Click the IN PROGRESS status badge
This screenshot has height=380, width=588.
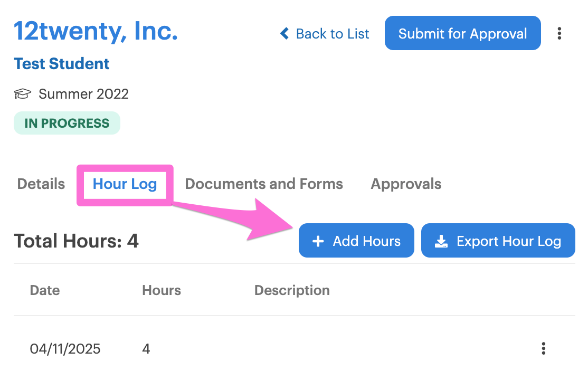point(67,123)
